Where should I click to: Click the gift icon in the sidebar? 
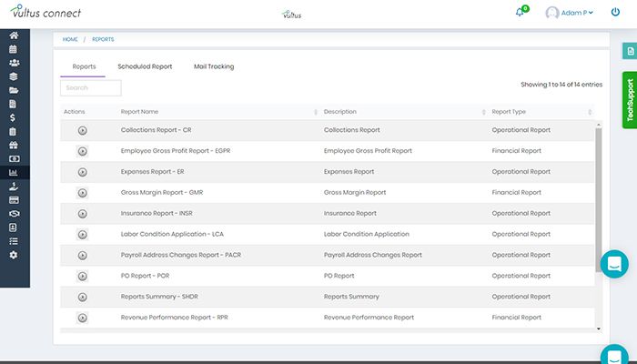coord(13,145)
